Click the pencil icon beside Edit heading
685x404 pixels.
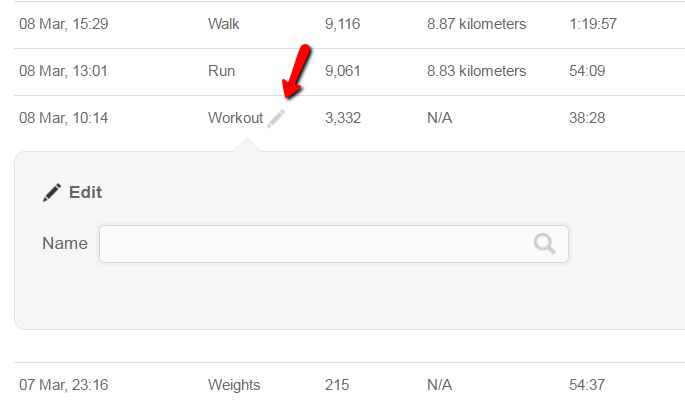click(52, 192)
